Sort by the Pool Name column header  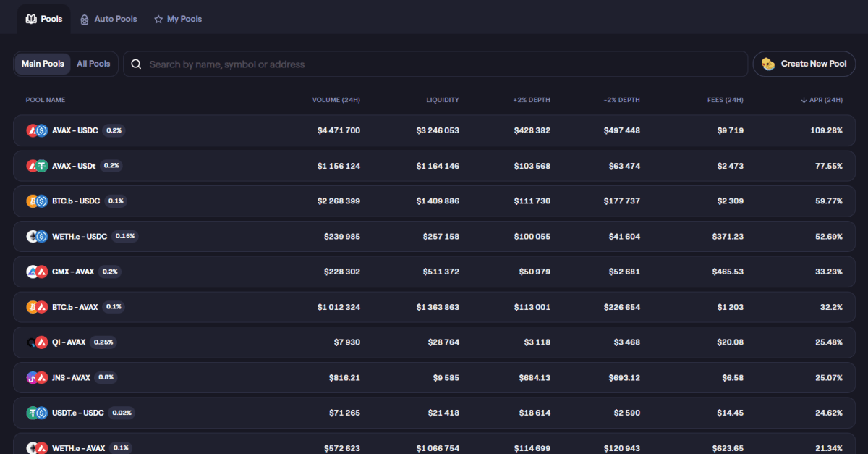click(x=46, y=100)
